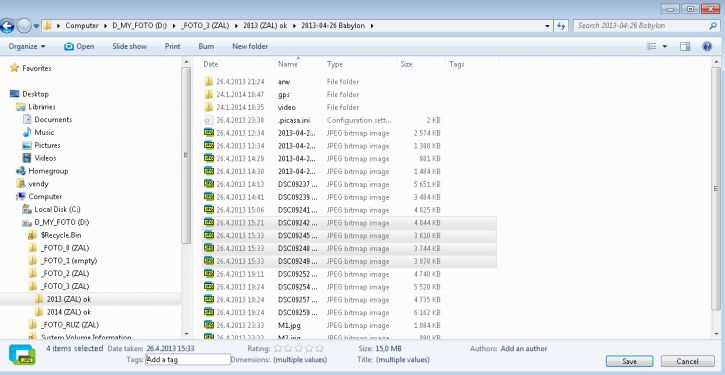The height and width of the screenshot is (375, 725).
Task: Click the refresh icon beside address bar
Action: click(561, 26)
